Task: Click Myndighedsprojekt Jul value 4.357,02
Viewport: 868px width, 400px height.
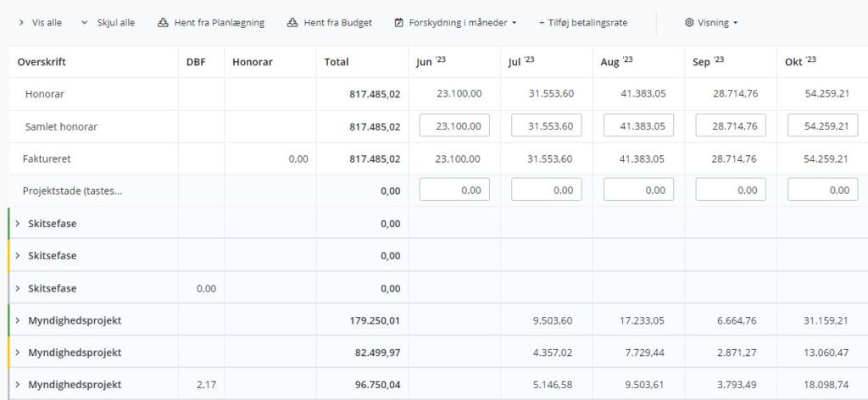Action: tap(553, 353)
